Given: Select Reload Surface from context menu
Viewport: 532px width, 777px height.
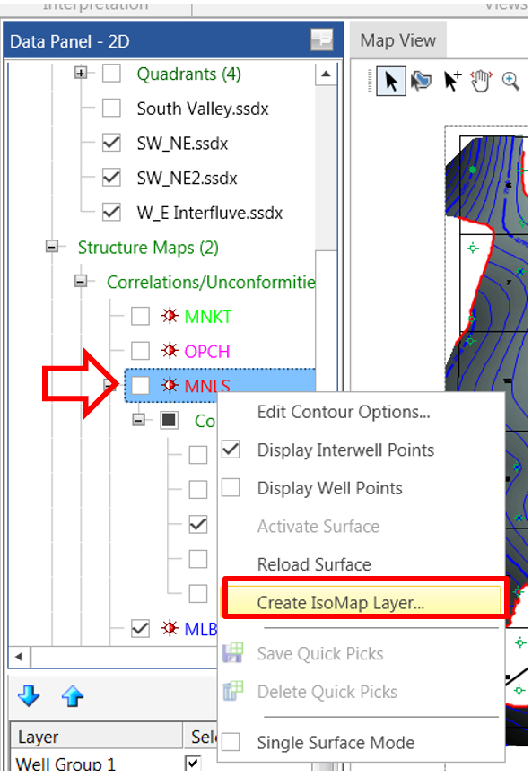Looking at the screenshot, I should [x=314, y=564].
